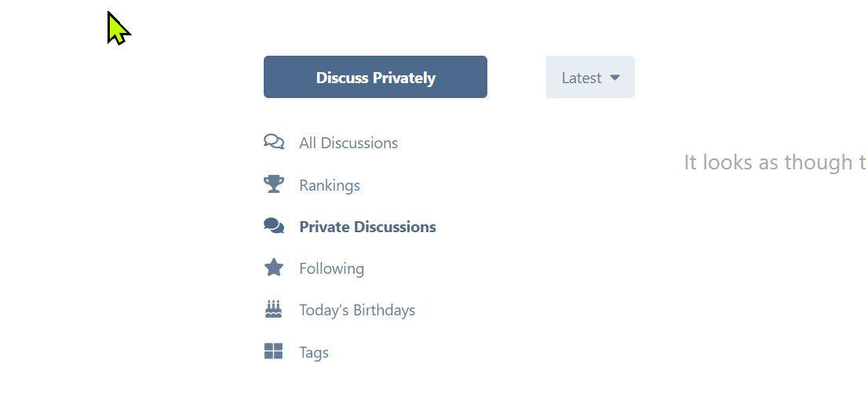868x393 pixels.
Task: Click the Private Discussions chat bubbles icon
Action: pos(273,226)
